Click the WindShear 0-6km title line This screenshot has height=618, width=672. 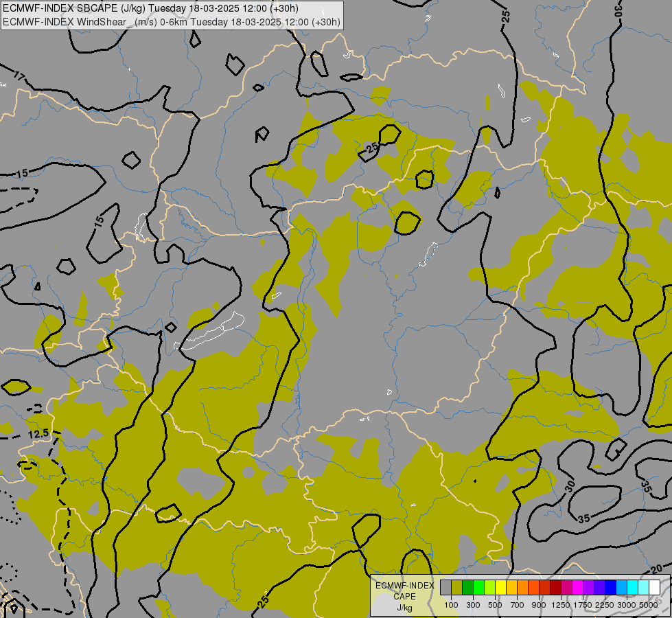pos(172,22)
